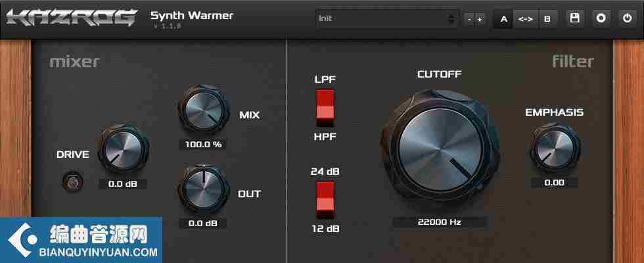
Task: Click the 12 dB label
Action: coord(325,229)
